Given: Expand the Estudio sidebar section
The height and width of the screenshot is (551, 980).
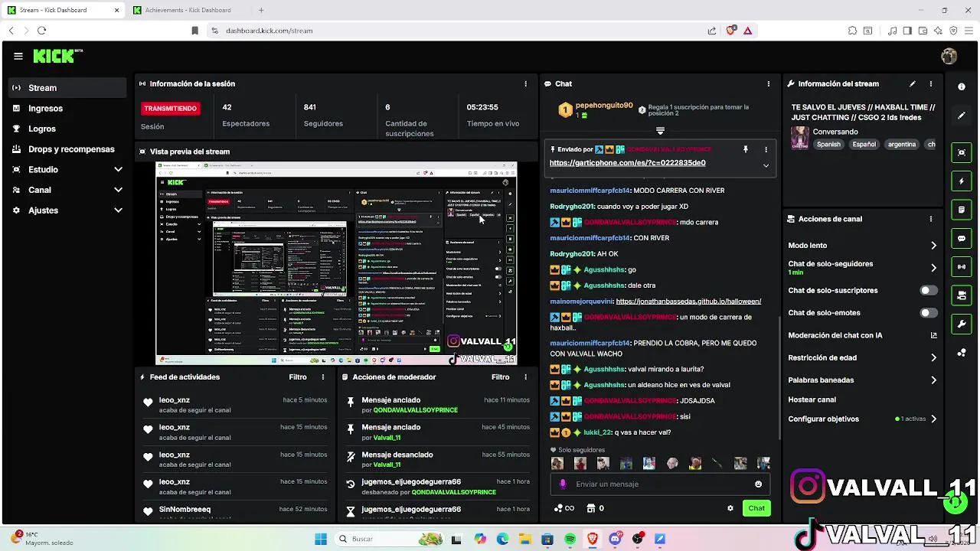Looking at the screenshot, I should 118,169.
